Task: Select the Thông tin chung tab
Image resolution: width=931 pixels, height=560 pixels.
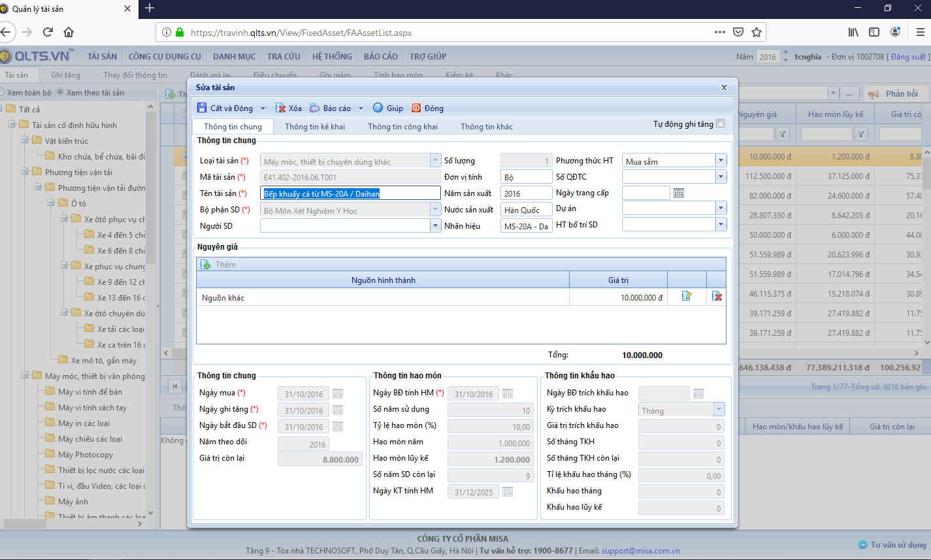Action: (233, 127)
